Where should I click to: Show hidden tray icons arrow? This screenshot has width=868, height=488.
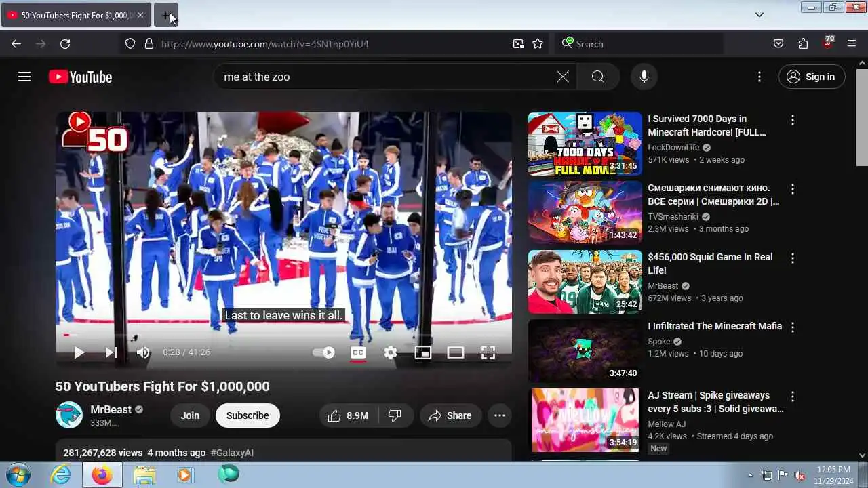tap(750, 475)
